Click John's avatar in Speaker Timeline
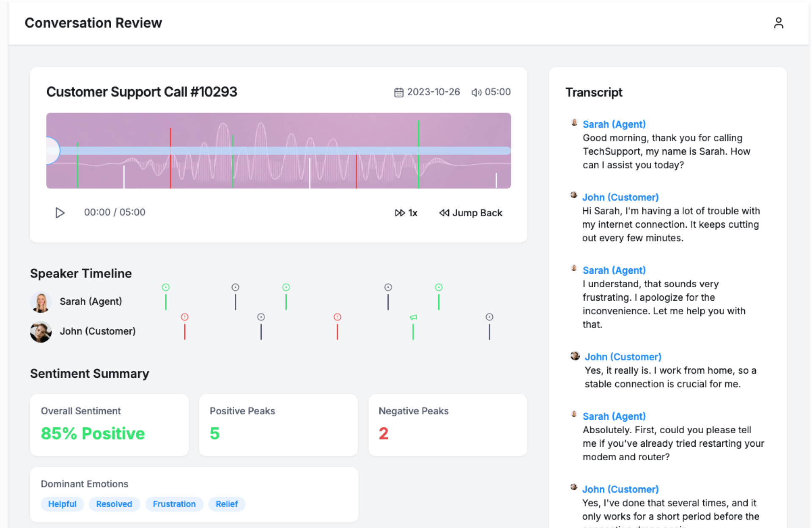812x528 pixels. pyautogui.click(x=41, y=332)
